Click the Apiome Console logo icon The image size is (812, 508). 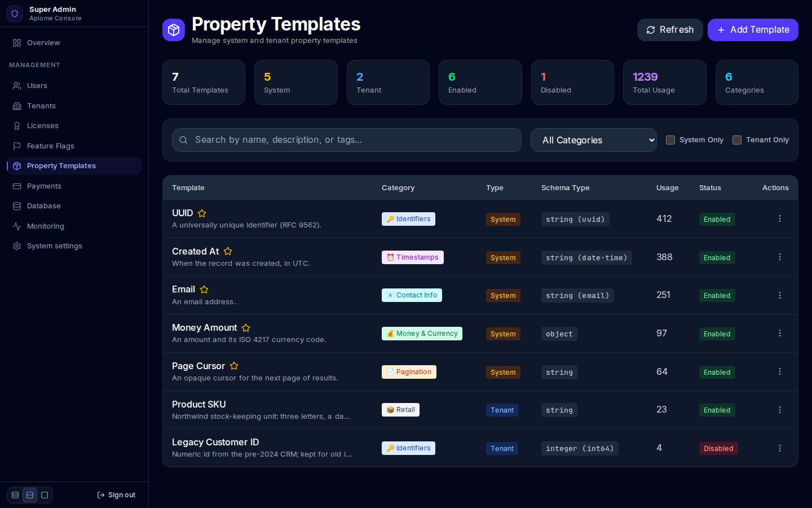(15, 14)
